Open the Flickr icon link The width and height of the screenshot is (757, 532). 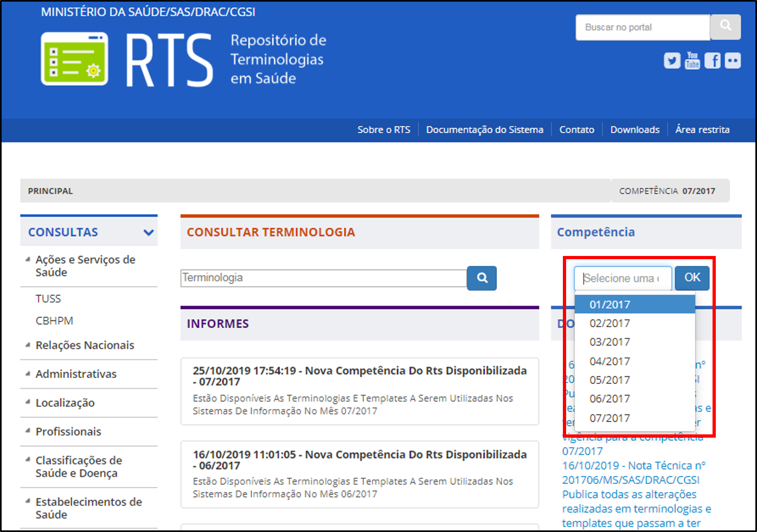[733, 61]
